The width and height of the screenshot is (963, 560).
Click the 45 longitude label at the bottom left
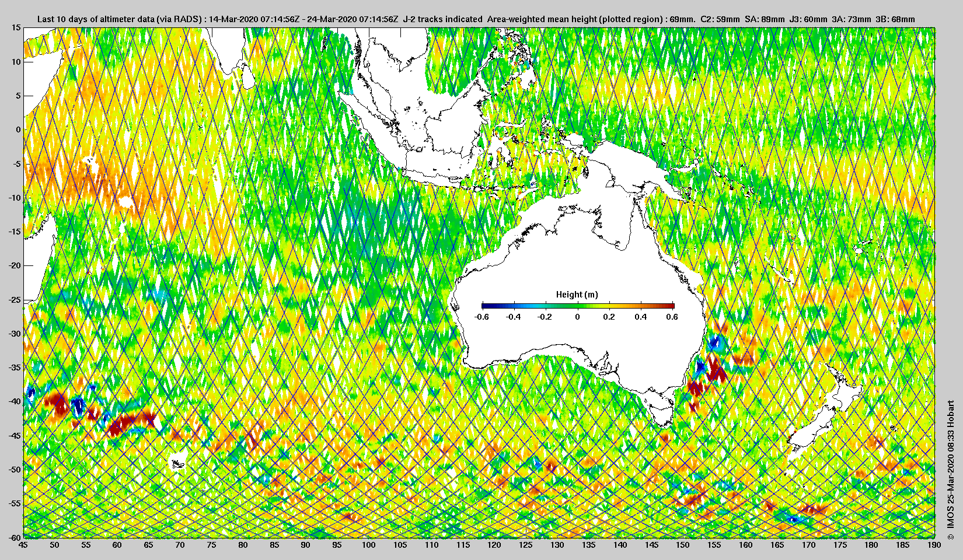pos(23,545)
